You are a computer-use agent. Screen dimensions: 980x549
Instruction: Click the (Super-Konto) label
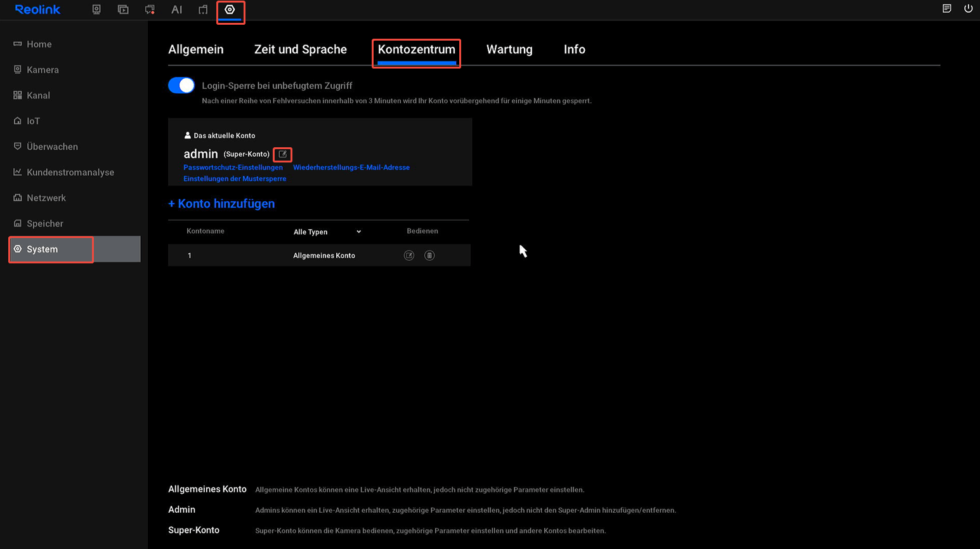pyautogui.click(x=246, y=154)
